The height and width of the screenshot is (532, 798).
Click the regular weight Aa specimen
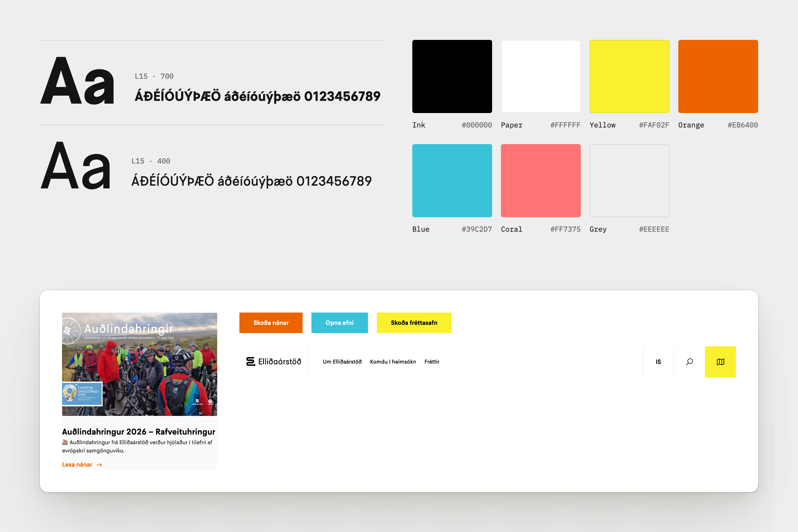pos(76,166)
